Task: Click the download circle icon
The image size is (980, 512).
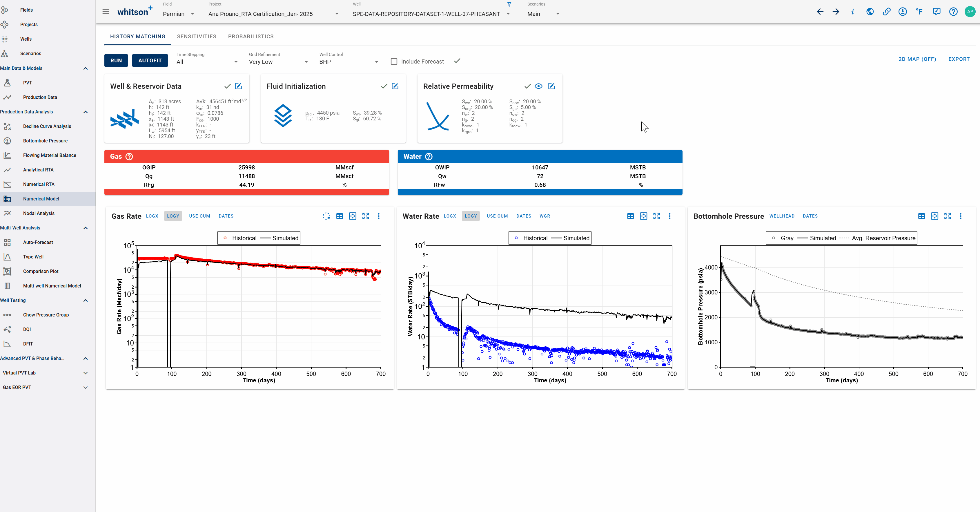Action: click(x=903, y=12)
